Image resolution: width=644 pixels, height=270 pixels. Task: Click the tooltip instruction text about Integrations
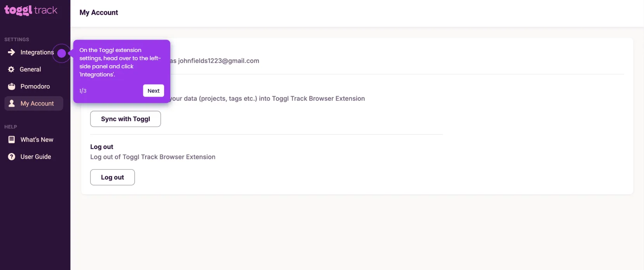coord(120,62)
